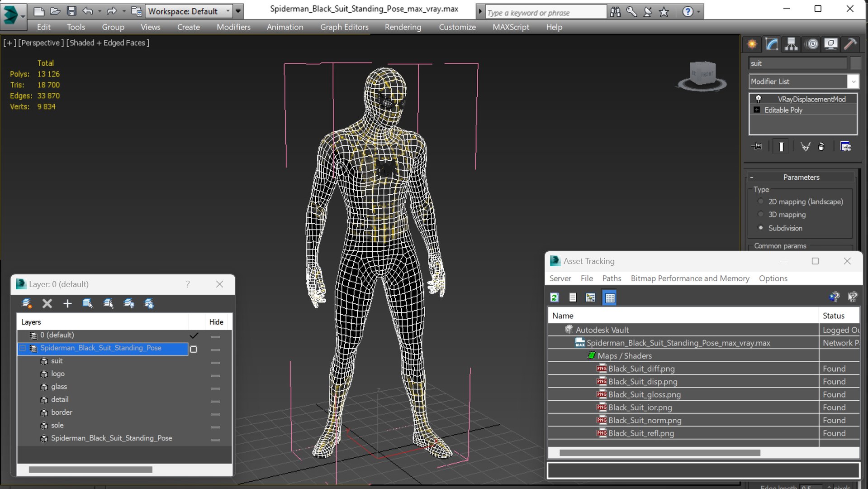Expand the Editable Poly subobject tree
The image size is (868, 489).
tap(757, 110)
